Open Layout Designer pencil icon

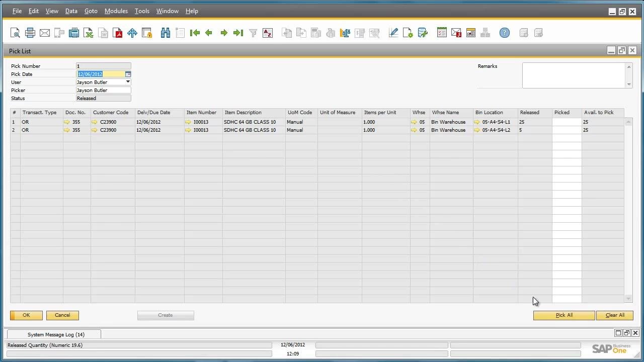[393, 33]
